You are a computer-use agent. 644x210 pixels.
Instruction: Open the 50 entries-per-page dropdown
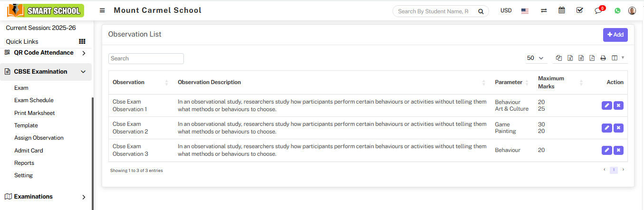536,58
